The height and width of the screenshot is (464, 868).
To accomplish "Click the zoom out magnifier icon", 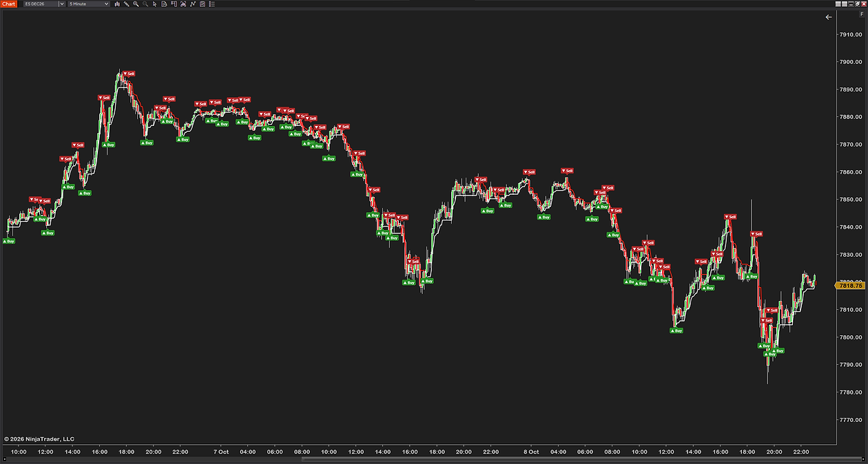I will pyautogui.click(x=145, y=4).
